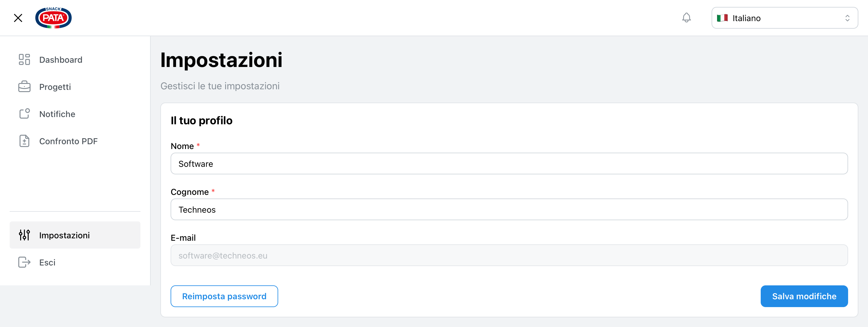The height and width of the screenshot is (327, 868).
Task: Open Confronto PDF from the sidebar
Action: [68, 141]
